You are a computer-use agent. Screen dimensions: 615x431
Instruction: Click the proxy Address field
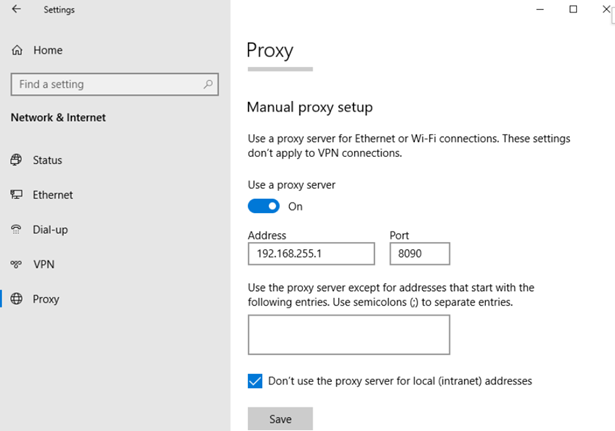click(311, 254)
